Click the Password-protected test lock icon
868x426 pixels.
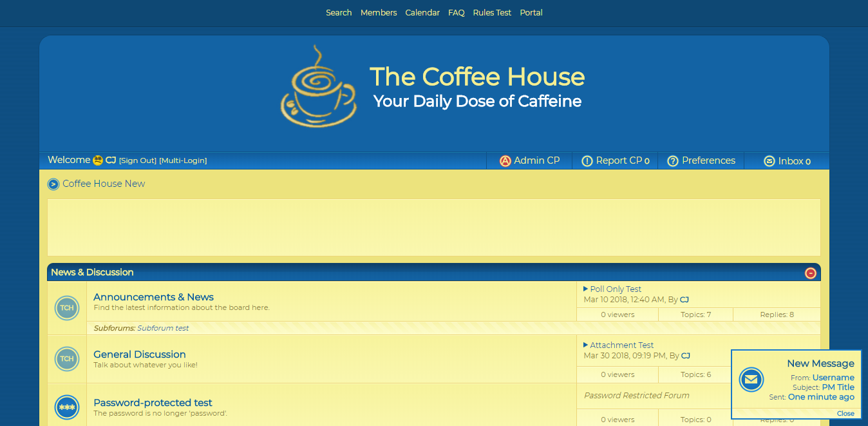coord(67,407)
